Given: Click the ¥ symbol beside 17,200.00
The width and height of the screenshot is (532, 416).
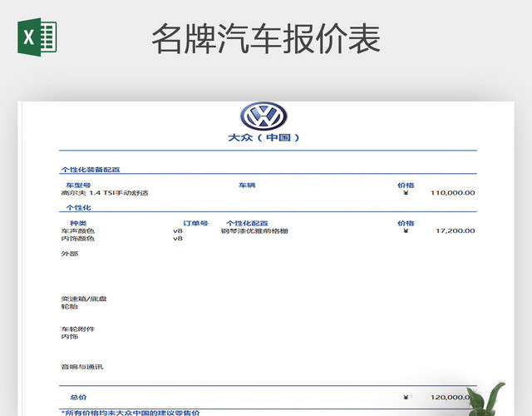Looking at the screenshot, I should (x=406, y=231).
